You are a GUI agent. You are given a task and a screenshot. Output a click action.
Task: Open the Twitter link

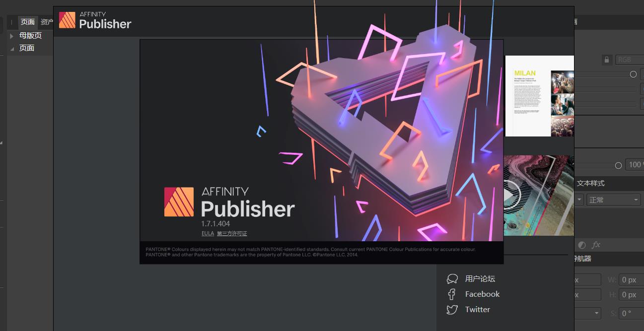point(477,310)
